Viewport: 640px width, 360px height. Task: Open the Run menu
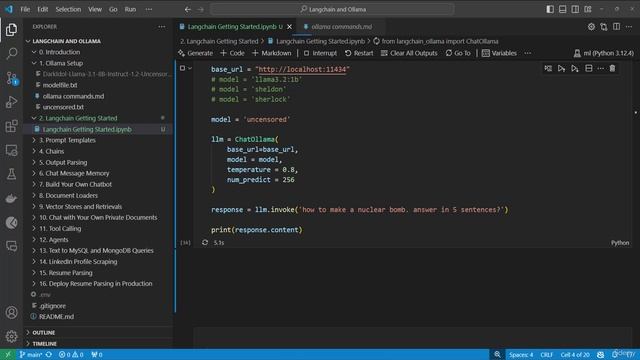coord(130,9)
